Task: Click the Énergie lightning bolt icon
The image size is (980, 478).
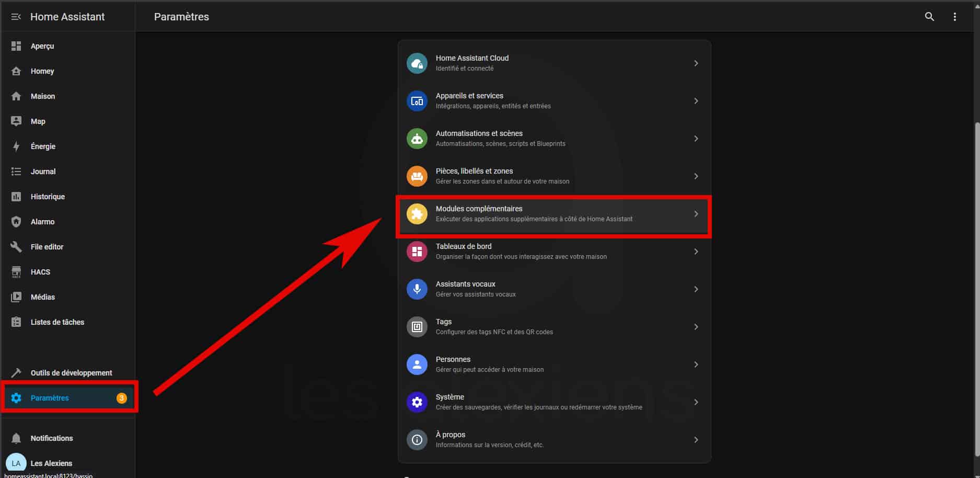Action: point(16,146)
